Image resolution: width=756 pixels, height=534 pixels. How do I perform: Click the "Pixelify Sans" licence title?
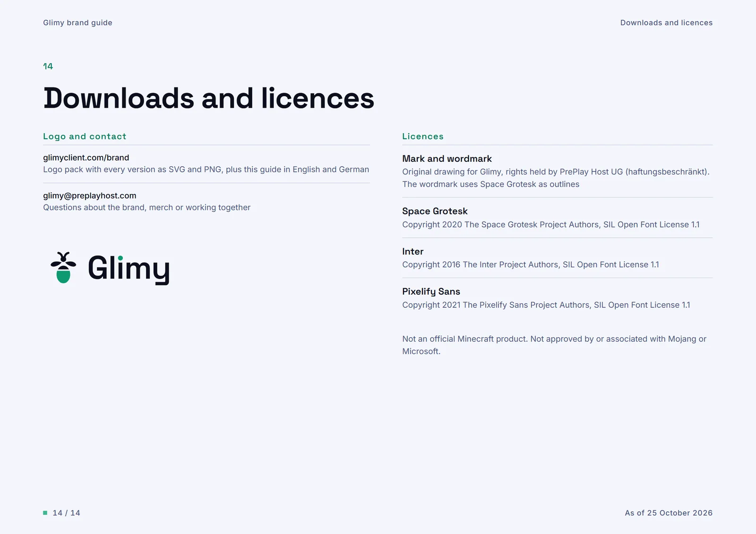click(x=431, y=292)
